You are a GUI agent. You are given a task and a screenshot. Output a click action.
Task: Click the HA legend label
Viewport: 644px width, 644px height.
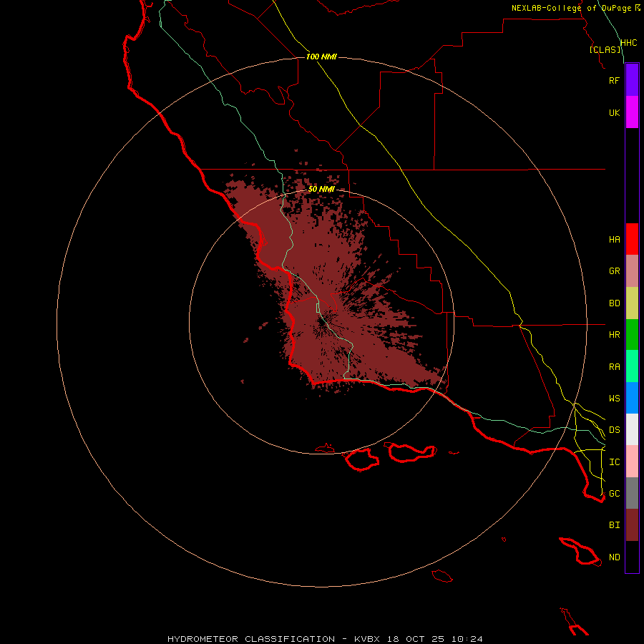point(614,240)
